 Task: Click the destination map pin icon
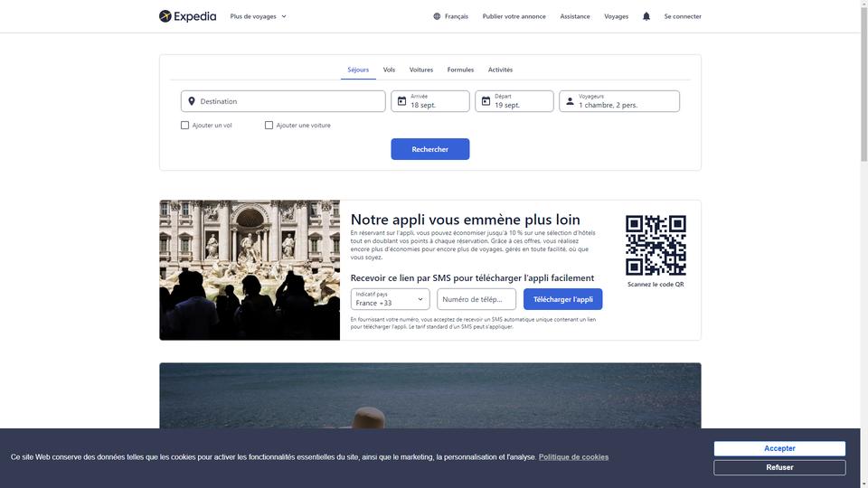tap(192, 101)
